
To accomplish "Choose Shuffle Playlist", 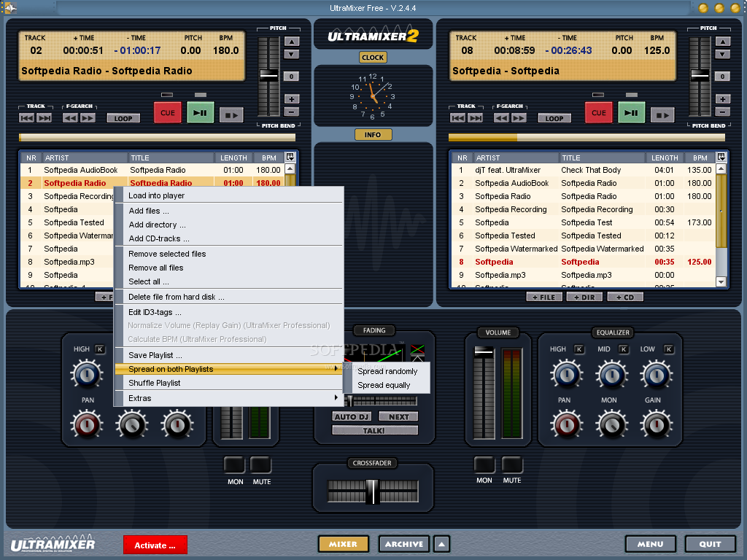I will (x=228, y=383).
